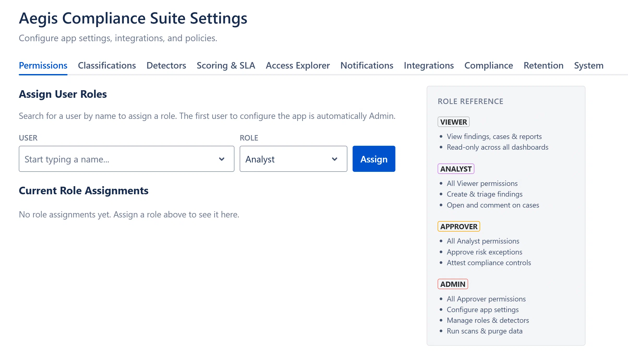This screenshot has height=364, width=628.
Task: Open the Analyst role dropdown
Action: pyautogui.click(x=293, y=159)
